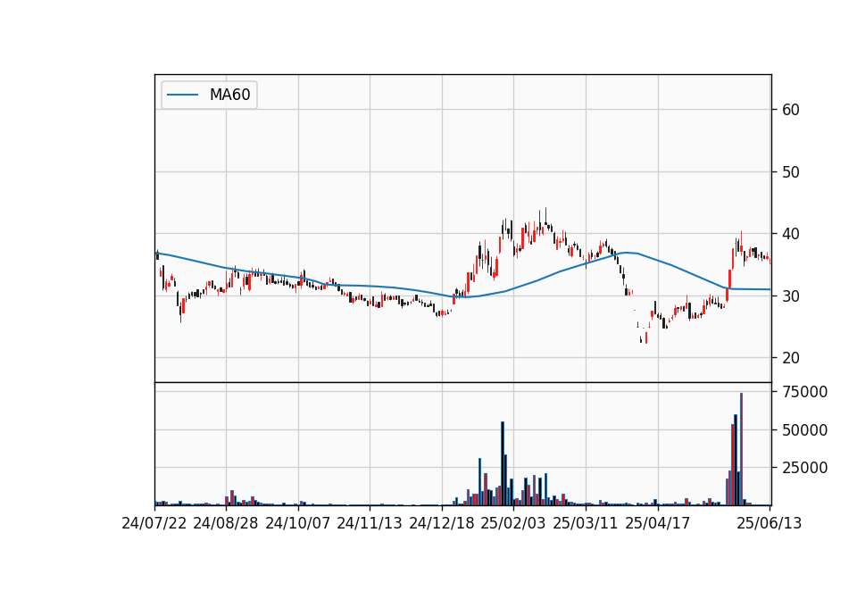
Task: Select the 24/10/07 date label
Action: click(298, 523)
